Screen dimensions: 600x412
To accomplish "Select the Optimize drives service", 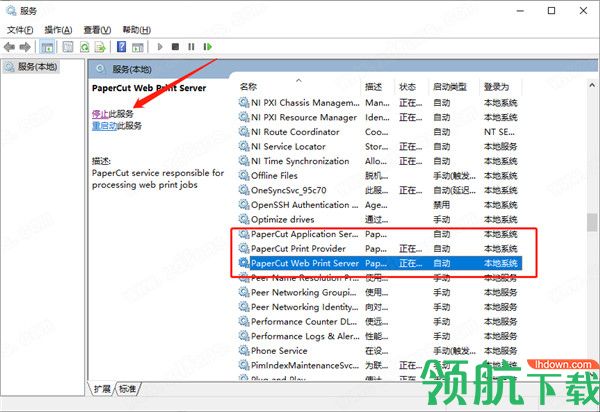I will click(379, 219).
